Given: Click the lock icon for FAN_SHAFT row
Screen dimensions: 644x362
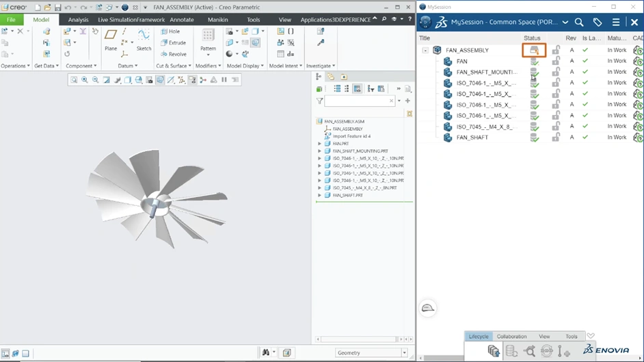Looking at the screenshot, I should pyautogui.click(x=556, y=138).
